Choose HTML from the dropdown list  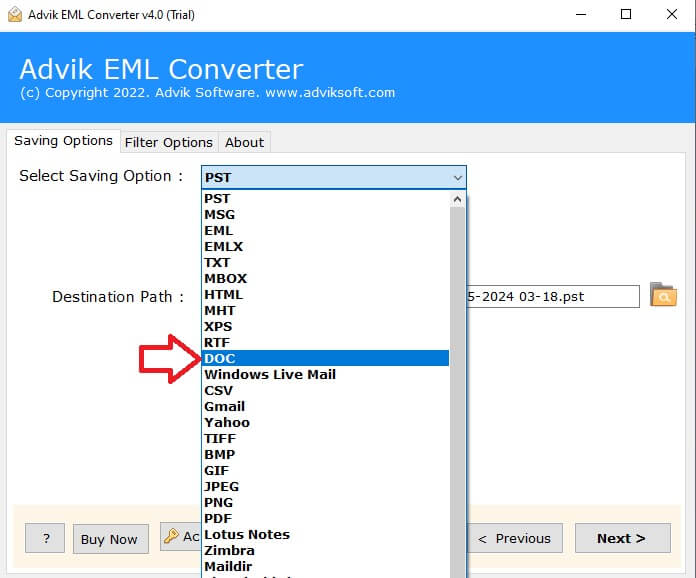[325, 294]
